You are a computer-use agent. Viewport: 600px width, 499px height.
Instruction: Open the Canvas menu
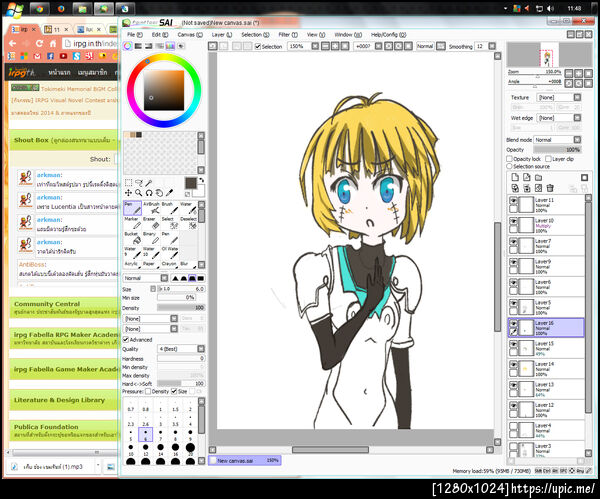190,35
